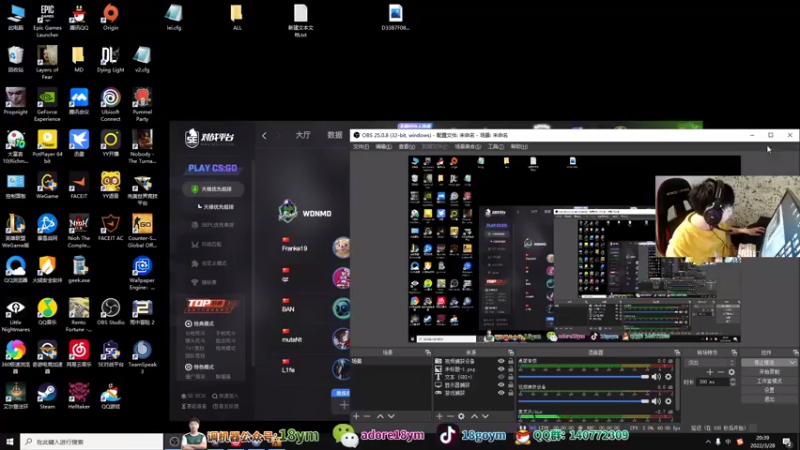Screen dimensions: 800x450
Task: Adjust the second mixer volume slider
Action: click(x=583, y=402)
